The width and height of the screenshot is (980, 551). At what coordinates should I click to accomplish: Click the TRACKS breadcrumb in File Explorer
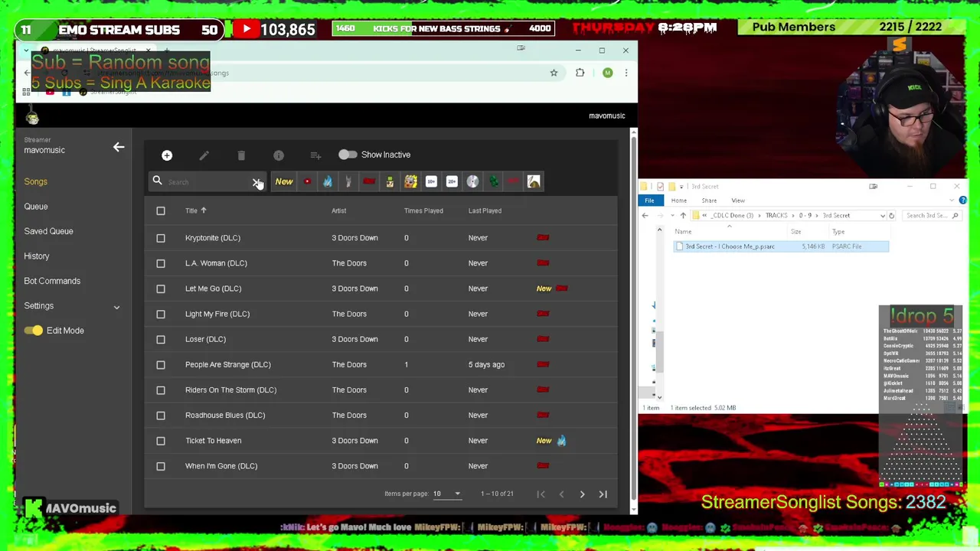click(776, 216)
